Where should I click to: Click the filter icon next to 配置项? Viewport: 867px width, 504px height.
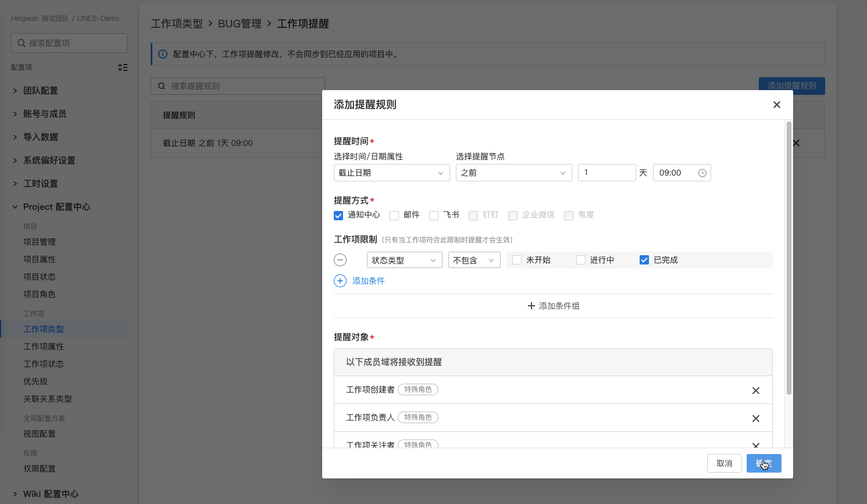pos(123,67)
